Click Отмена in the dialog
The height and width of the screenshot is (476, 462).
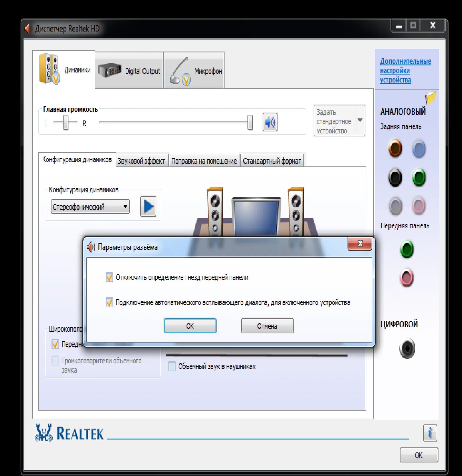tap(267, 326)
